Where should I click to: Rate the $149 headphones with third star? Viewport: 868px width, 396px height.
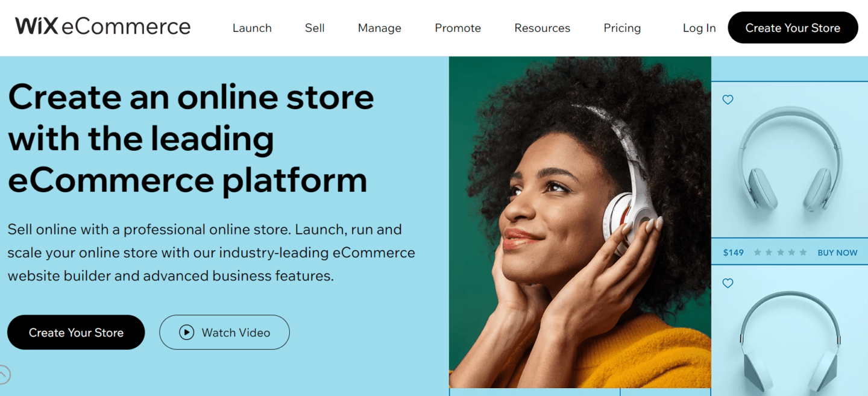[x=780, y=253]
